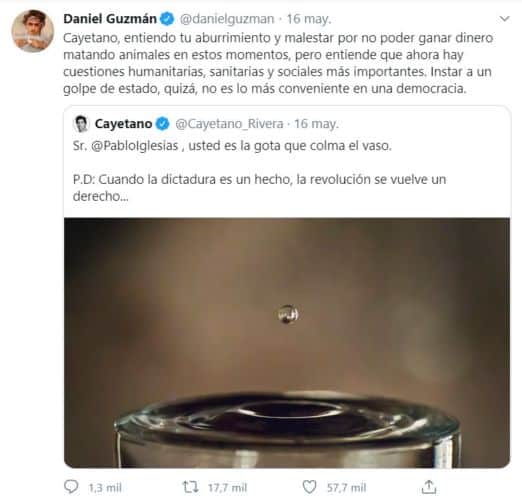Screen dimensions: 522x500
Task: Open the @PabloIglesias mention
Action: point(135,146)
